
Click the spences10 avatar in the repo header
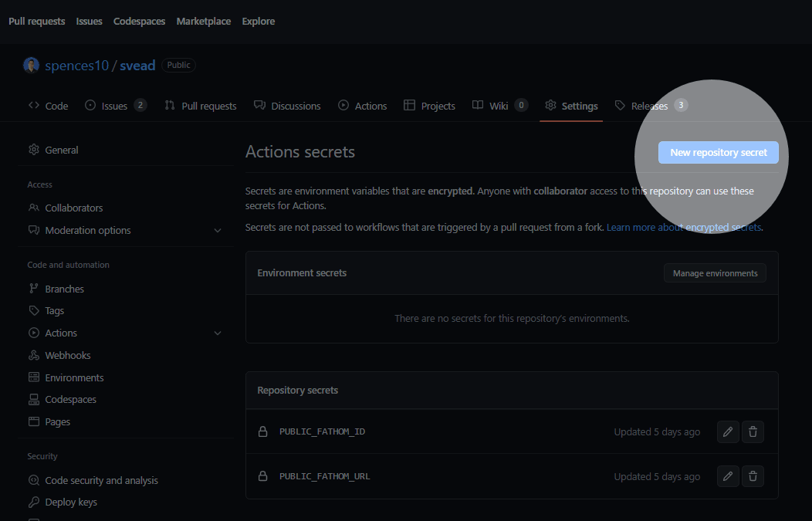[x=31, y=65]
